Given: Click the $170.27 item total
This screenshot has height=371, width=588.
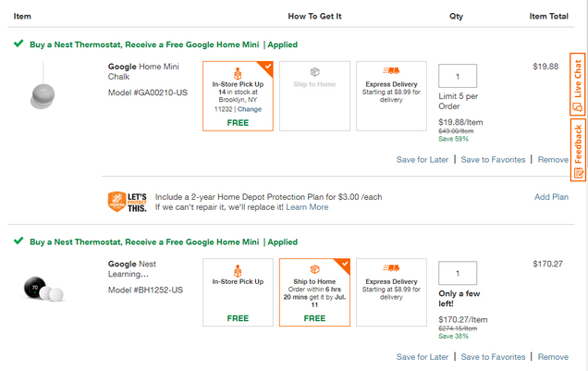Looking at the screenshot, I should (547, 264).
